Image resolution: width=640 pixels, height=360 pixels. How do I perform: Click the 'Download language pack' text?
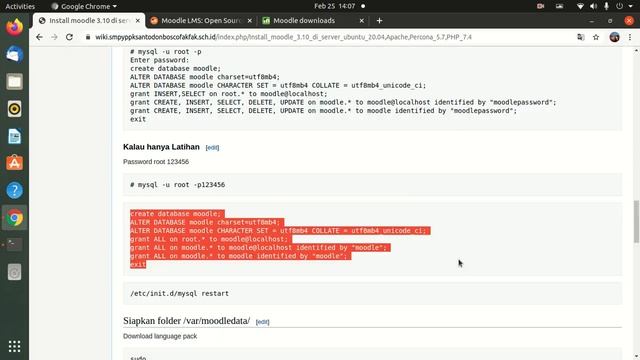[160, 336]
